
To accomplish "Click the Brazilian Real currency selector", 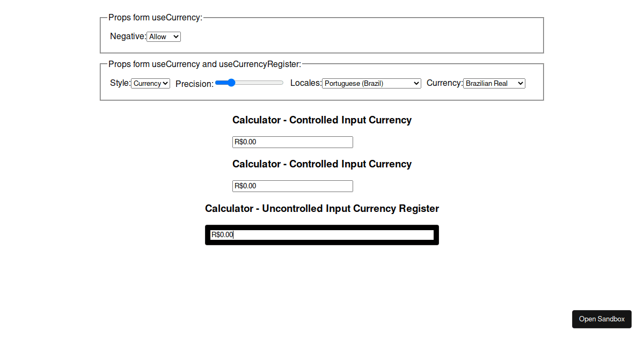I will [494, 83].
